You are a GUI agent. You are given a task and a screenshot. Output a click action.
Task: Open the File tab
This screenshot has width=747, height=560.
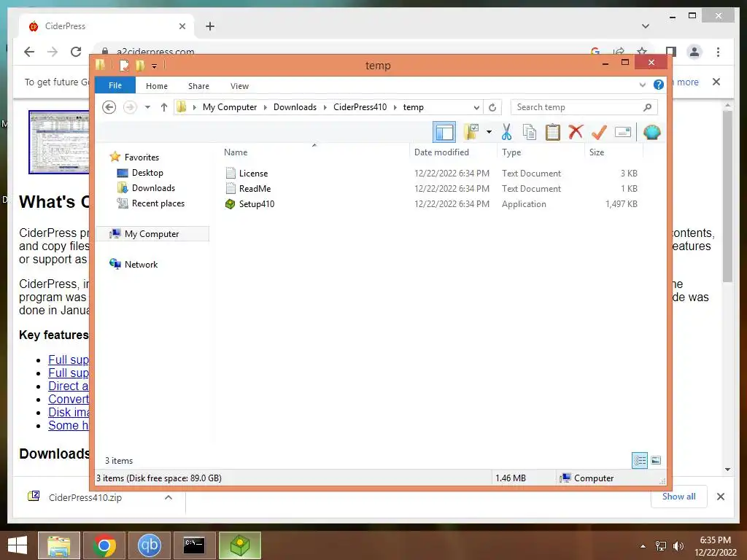click(x=115, y=85)
